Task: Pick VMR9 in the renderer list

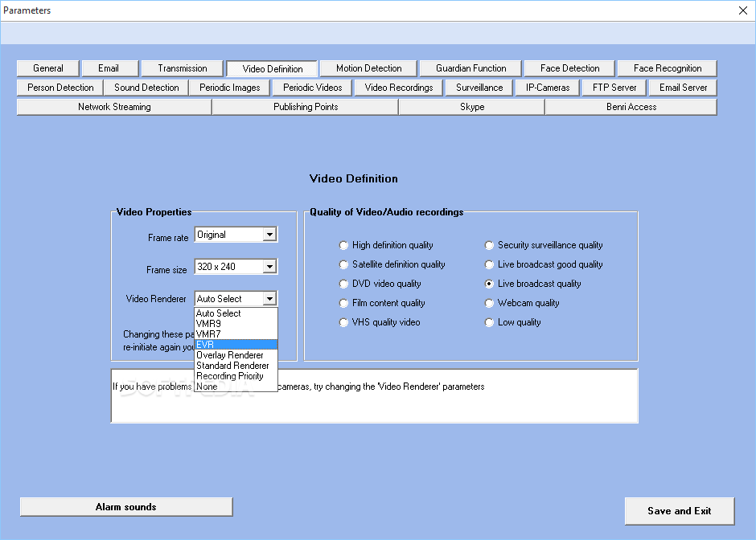Action: tap(236, 324)
